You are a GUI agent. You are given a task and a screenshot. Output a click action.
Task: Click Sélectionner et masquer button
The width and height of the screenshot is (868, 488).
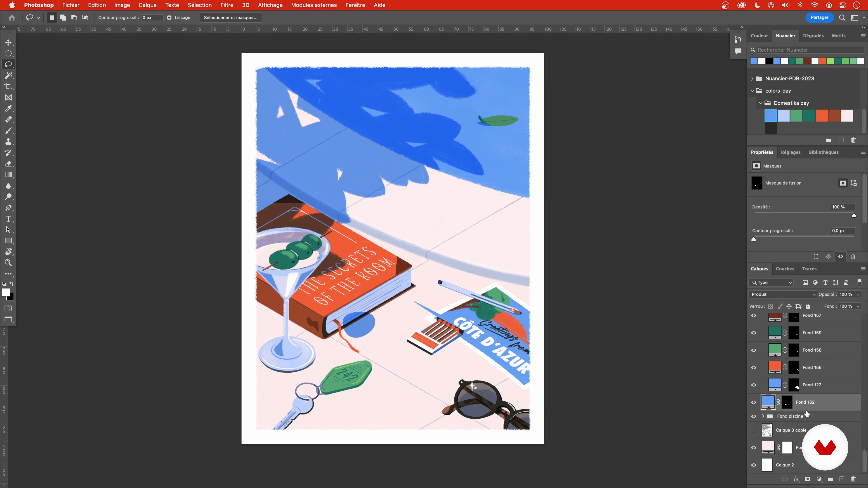click(x=231, y=18)
